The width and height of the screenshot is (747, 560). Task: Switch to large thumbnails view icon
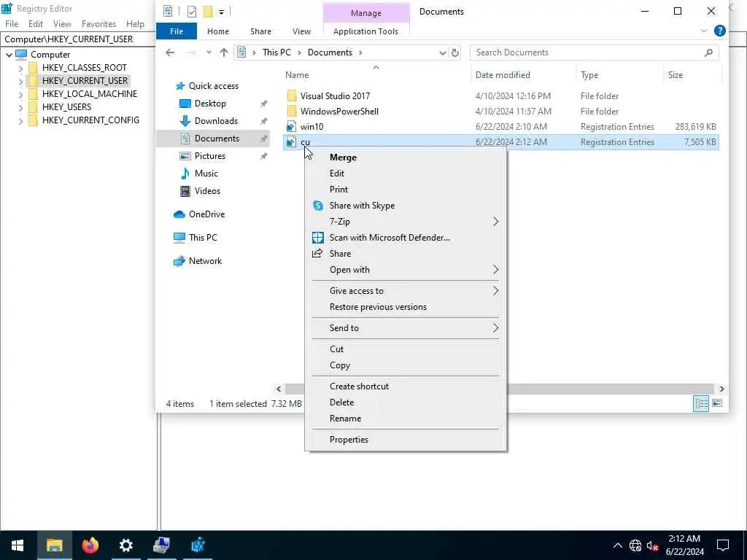[x=717, y=404]
